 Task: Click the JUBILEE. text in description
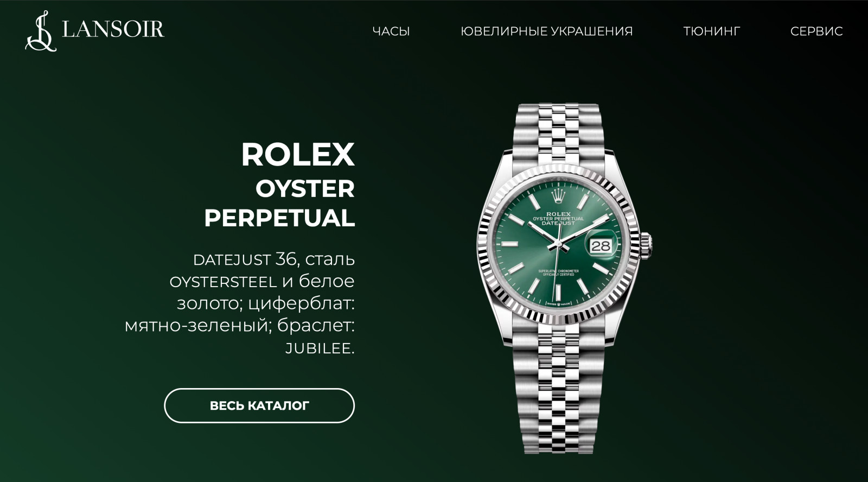[320, 348]
